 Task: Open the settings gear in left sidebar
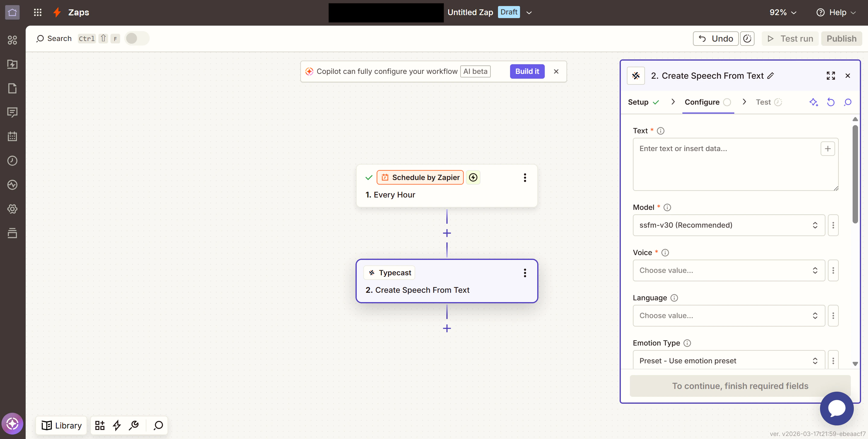(x=12, y=209)
